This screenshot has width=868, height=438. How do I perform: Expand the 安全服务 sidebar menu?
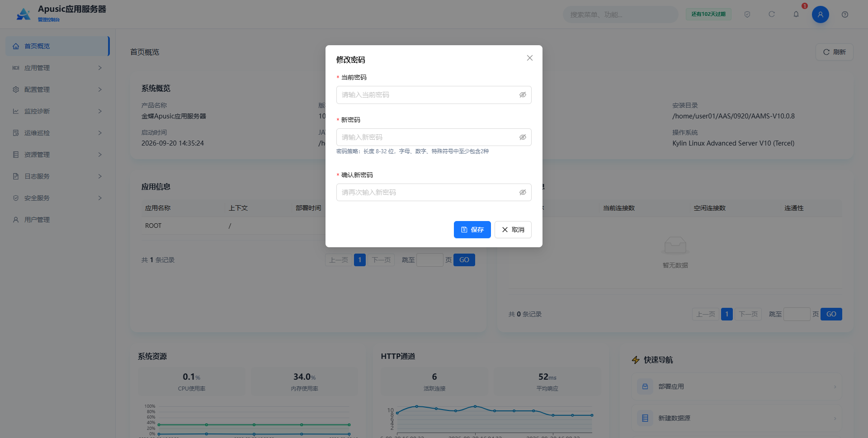[x=57, y=198]
